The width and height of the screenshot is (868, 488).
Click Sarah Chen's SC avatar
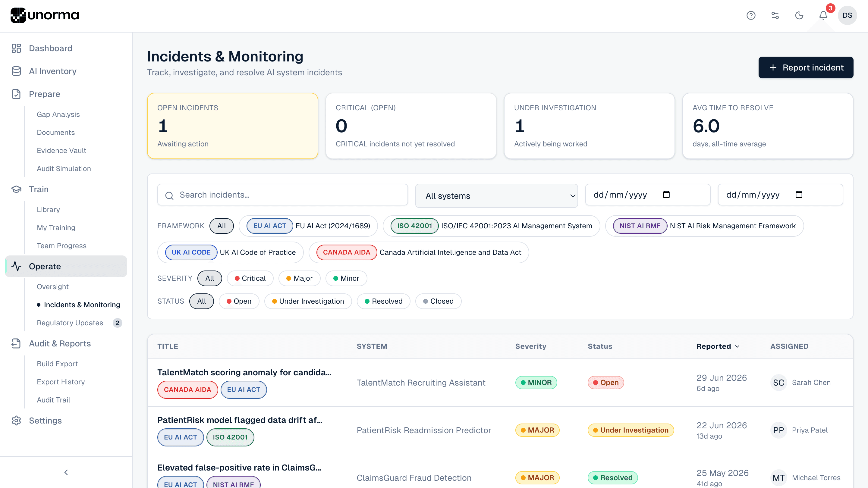(x=778, y=383)
